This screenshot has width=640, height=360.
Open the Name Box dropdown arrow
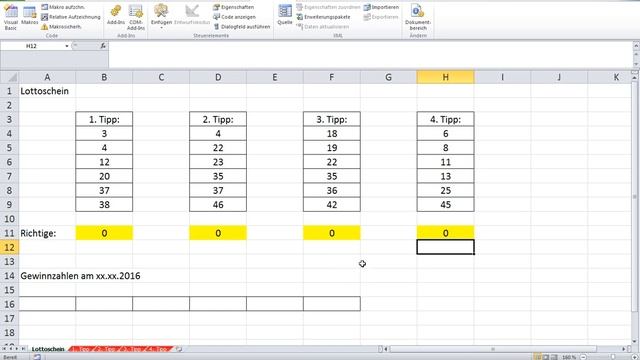point(67,46)
